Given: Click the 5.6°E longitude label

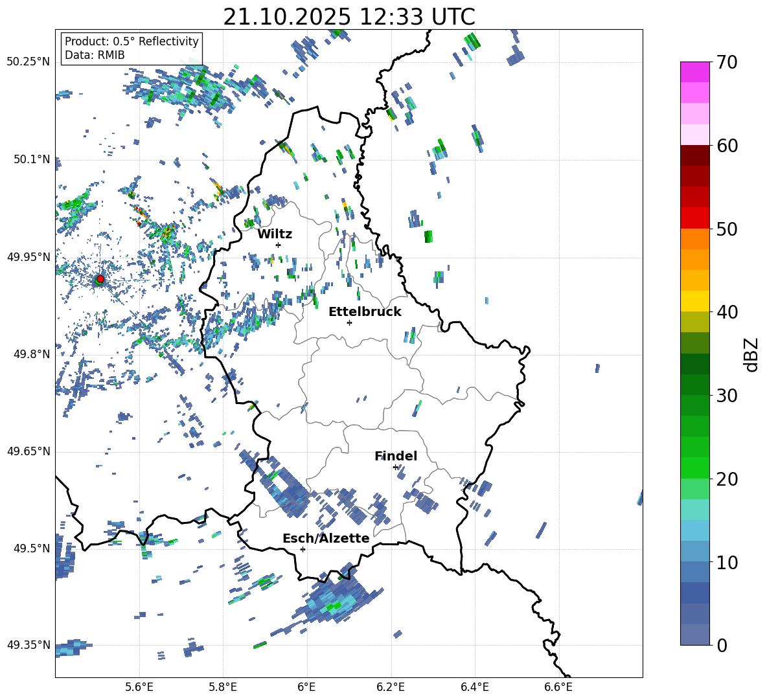Looking at the screenshot, I should [x=139, y=687].
